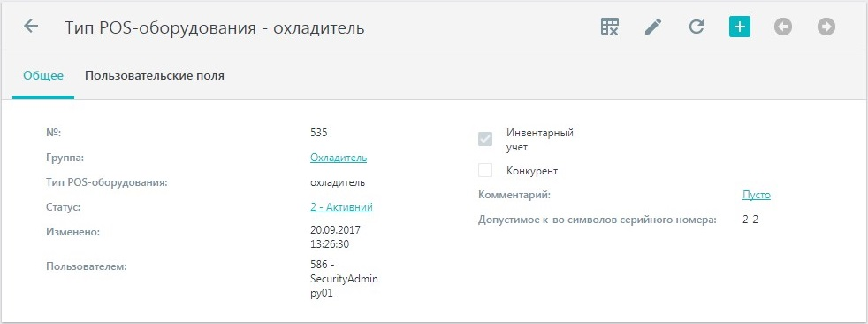Open the 2 - Активний status link
This screenshot has width=868, height=324.
pos(341,207)
